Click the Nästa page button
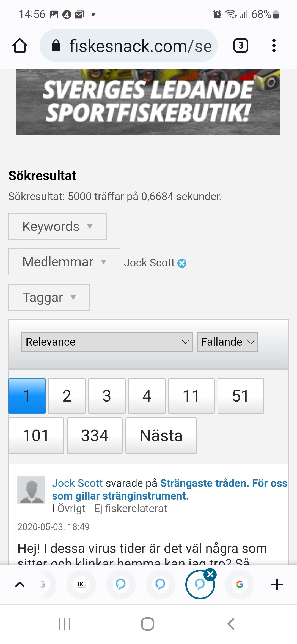Image resolution: width=297 pixels, height=644 pixels. (x=161, y=436)
